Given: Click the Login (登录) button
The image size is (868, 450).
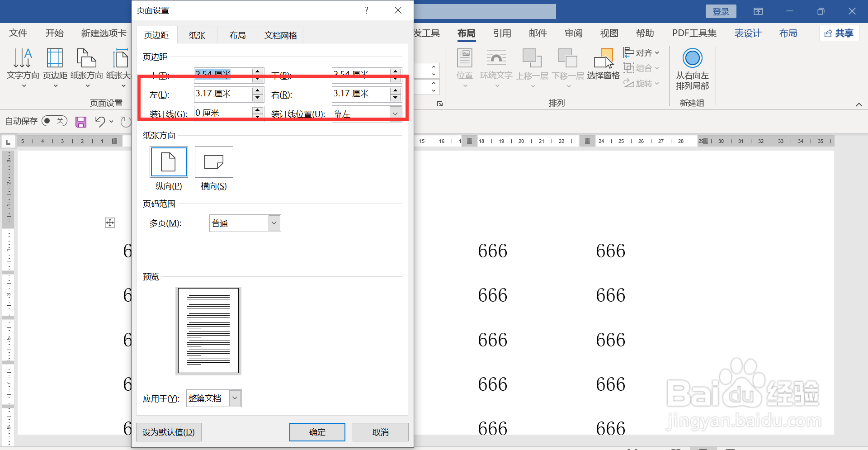Looking at the screenshot, I should pyautogui.click(x=721, y=11).
